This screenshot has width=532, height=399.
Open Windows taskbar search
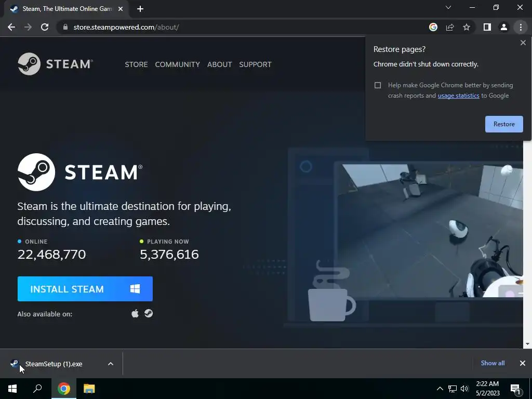(x=37, y=389)
